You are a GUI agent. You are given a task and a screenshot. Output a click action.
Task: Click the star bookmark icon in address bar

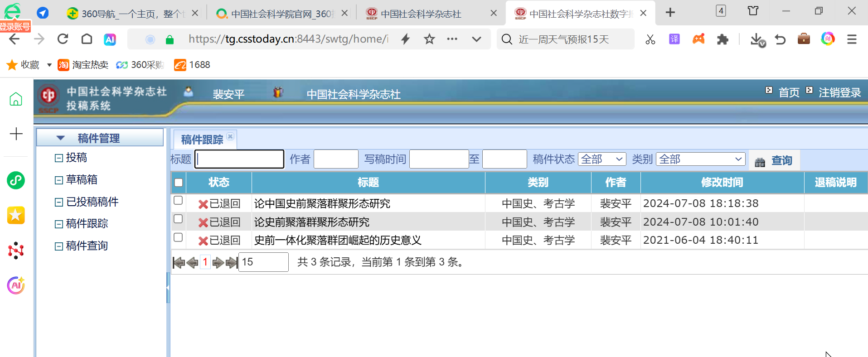click(x=429, y=39)
